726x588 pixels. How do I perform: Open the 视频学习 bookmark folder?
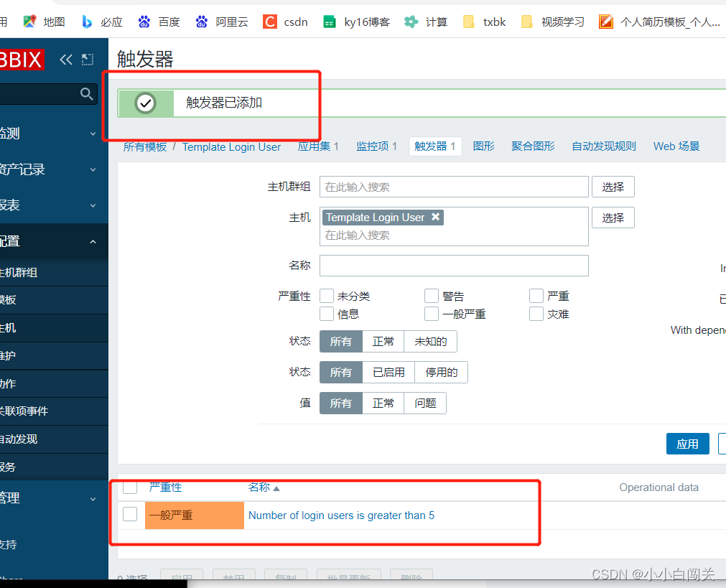click(x=553, y=22)
